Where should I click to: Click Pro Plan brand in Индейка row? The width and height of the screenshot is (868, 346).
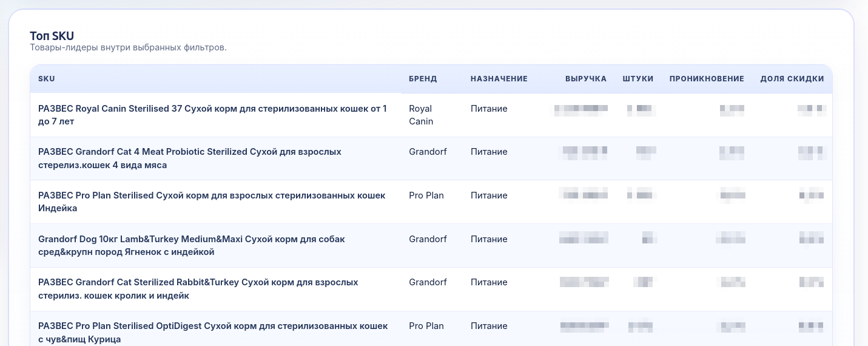[x=426, y=195]
